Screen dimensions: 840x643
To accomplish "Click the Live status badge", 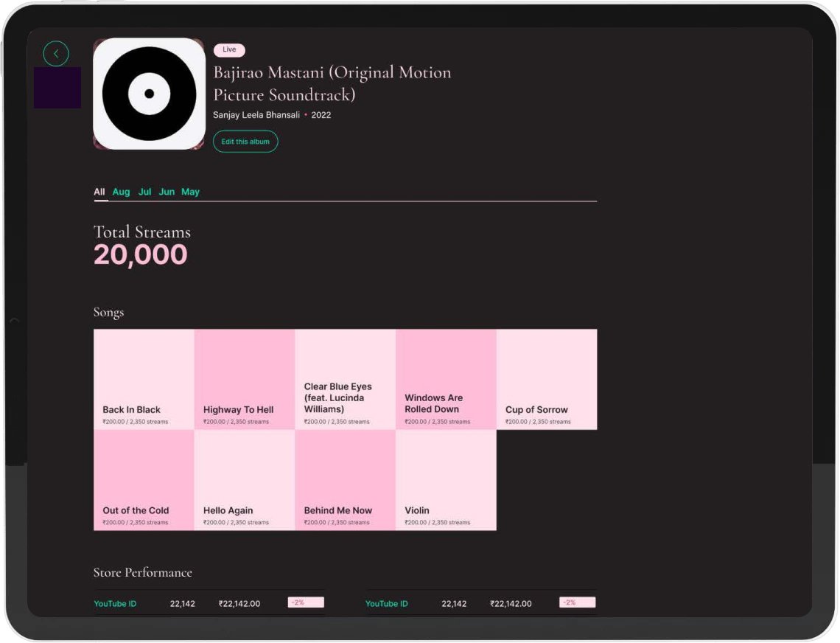I will [x=229, y=50].
